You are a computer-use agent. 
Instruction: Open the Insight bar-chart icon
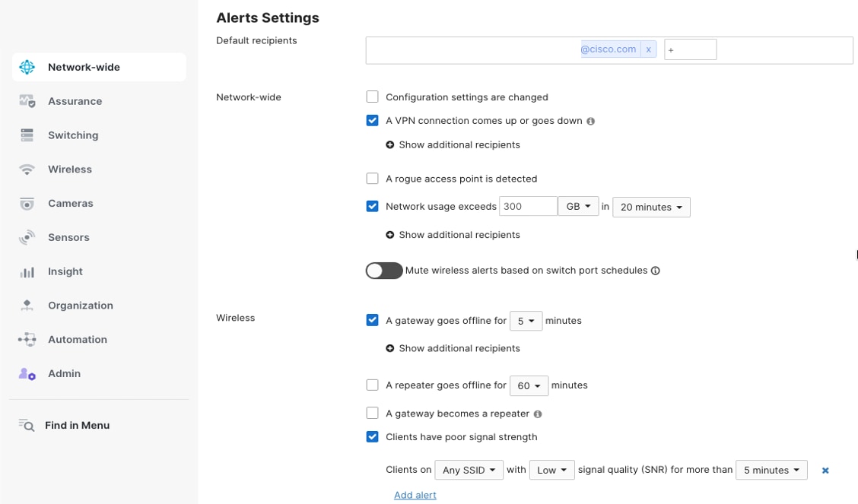[x=27, y=271]
